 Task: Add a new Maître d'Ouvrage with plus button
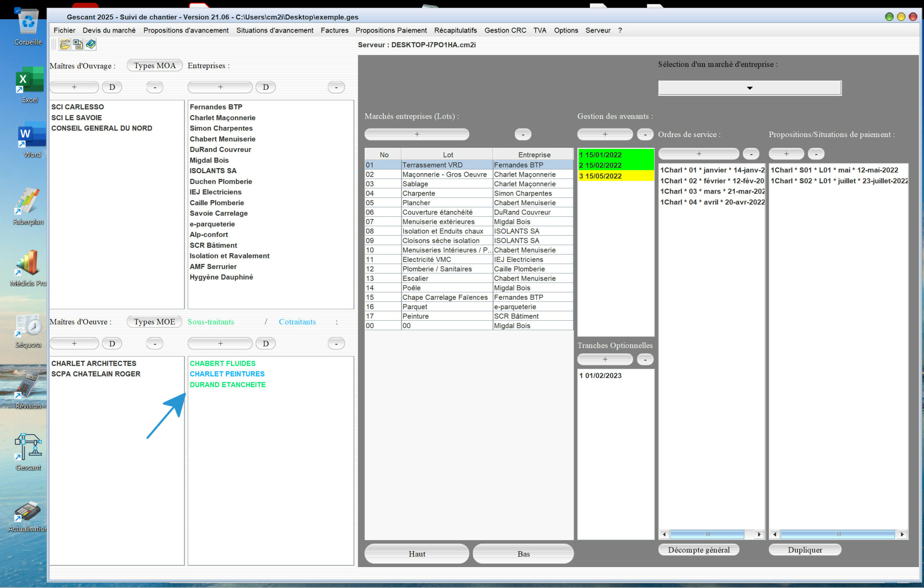tap(74, 87)
